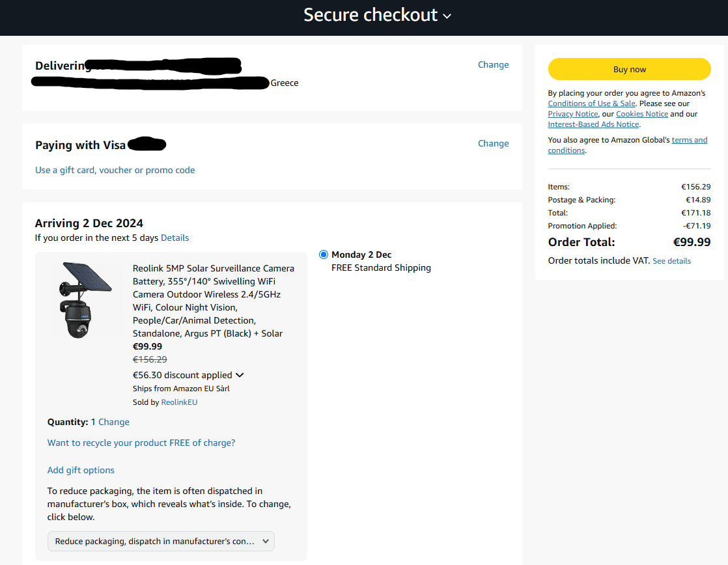Change the item quantity
Screen dimensions: 728x565
click(114, 422)
